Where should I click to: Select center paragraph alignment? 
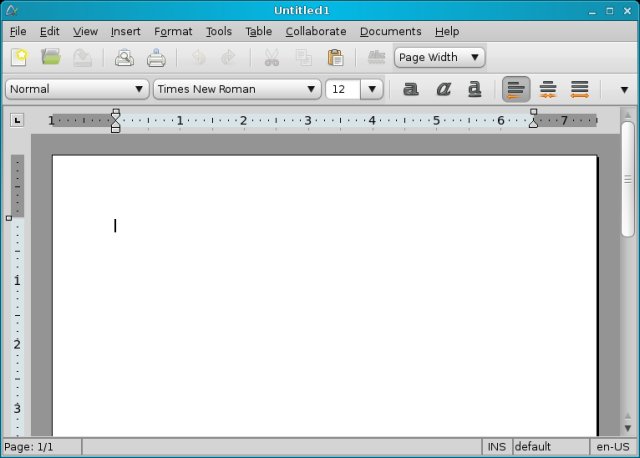[x=548, y=89]
